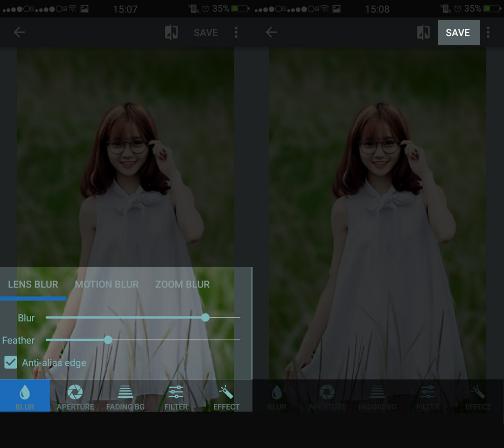Image resolution: width=504 pixels, height=448 pixels.
Task: Go back using the right screen's arrow
Action: point(271,32)
